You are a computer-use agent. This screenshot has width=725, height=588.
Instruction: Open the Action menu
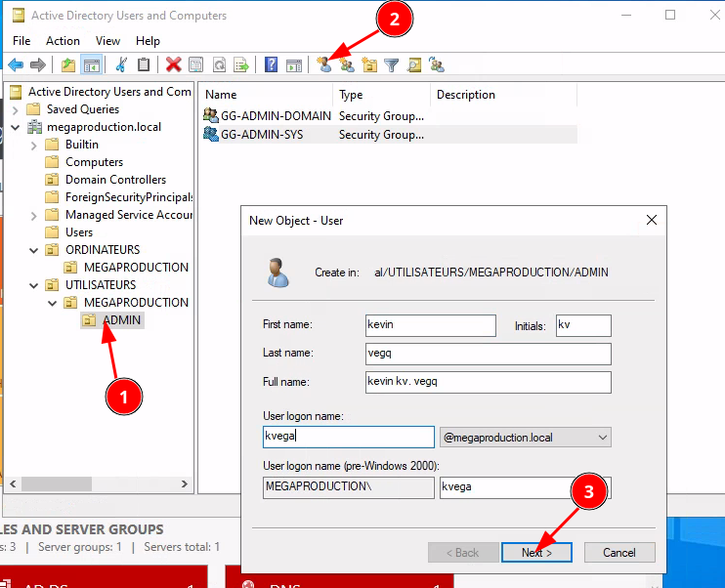(x=63, y=41)
